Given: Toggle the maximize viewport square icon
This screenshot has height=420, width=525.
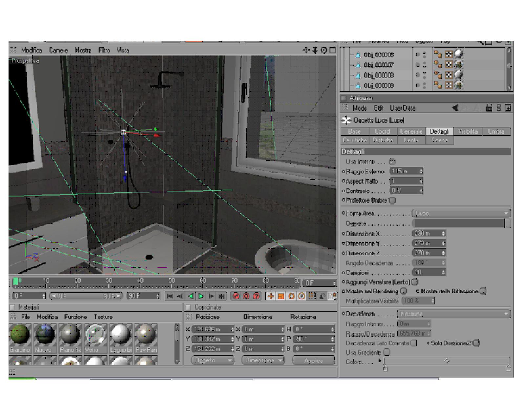Looking at the screenshot, I should (333, 50).
